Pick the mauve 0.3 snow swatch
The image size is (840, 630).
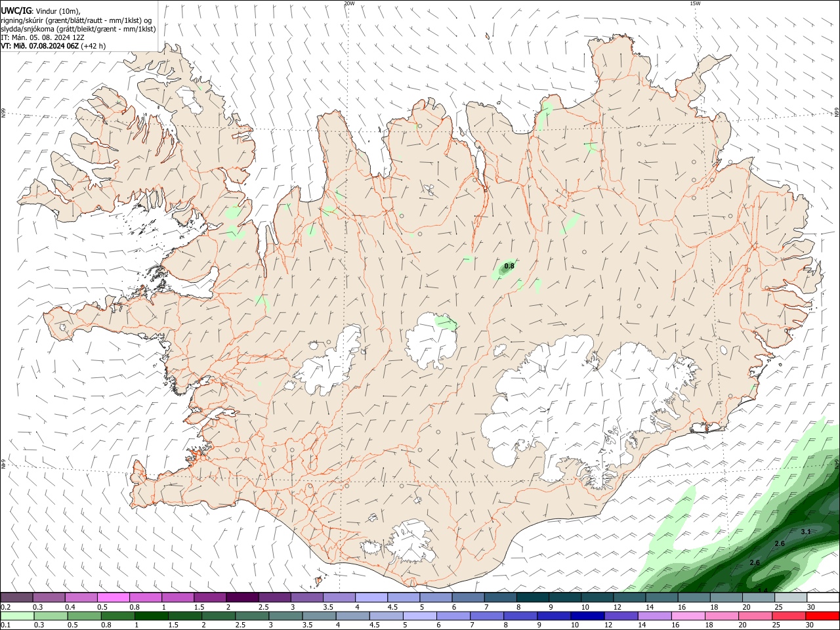coord(49,597)
